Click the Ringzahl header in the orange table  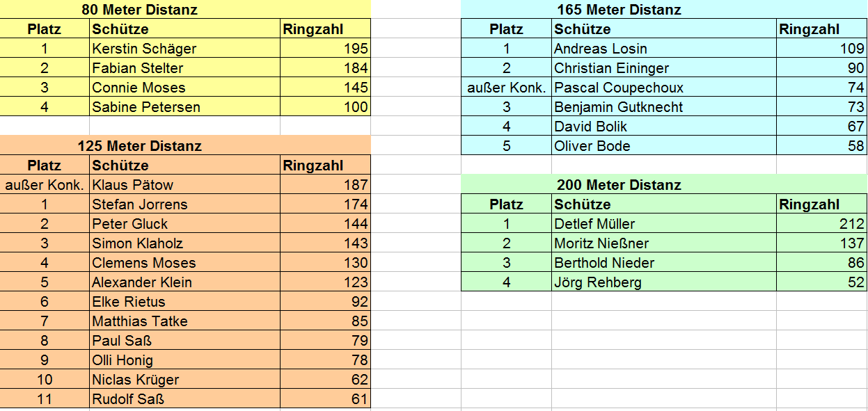point(326,165)
